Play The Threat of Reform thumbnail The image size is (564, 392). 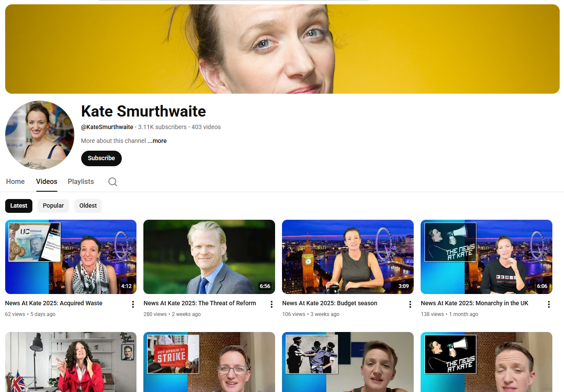pos(209,257)
